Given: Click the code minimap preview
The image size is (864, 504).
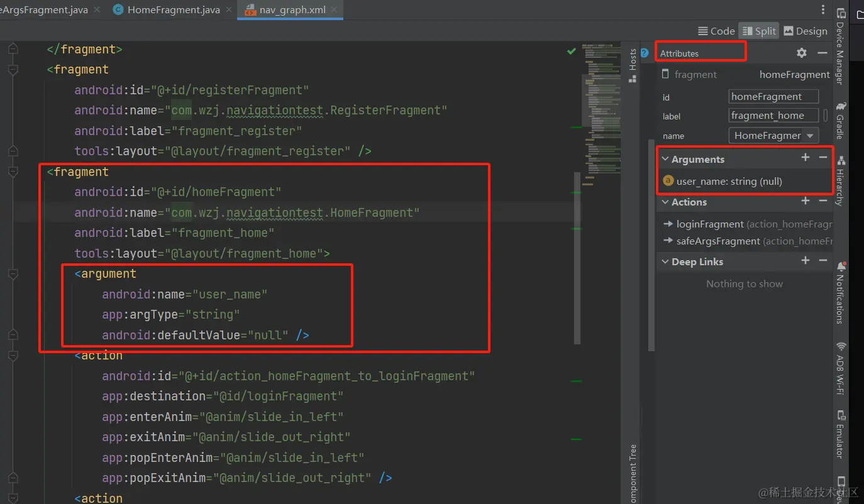Looking at the screenshot, I should click(601, 113).
